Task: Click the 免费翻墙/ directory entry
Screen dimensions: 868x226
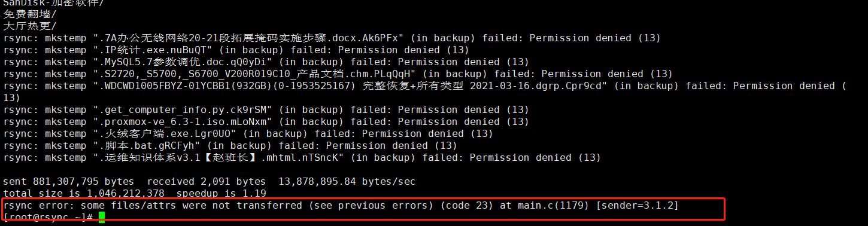Action: coord(30,14)
